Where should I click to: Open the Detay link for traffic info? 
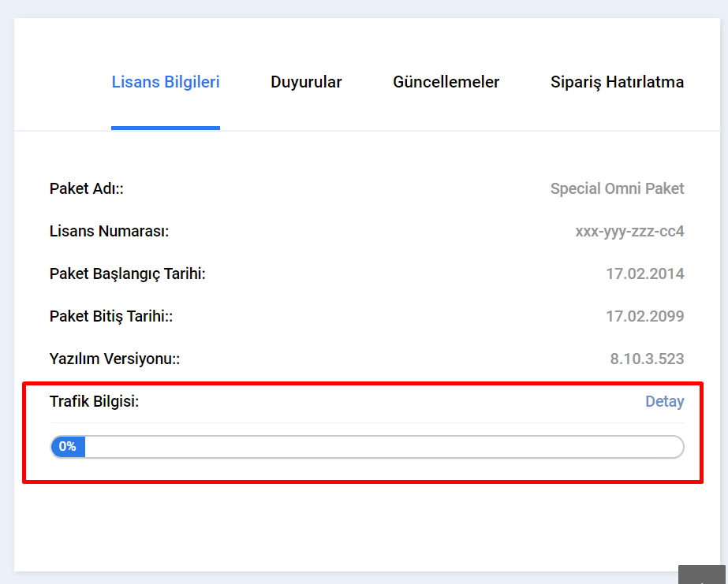pyautogui.click(x=664, y=401)
